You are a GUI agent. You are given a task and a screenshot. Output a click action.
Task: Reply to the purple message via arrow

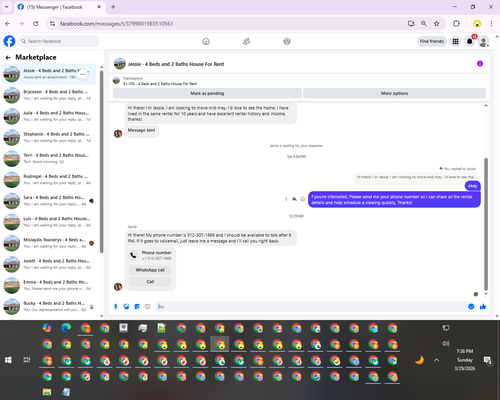pos(294,199)
